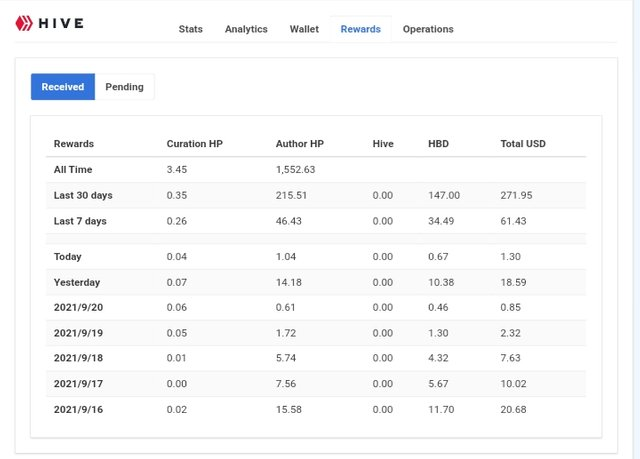Click the Curation HP column header
The height and width of the screenshot is (459, 640).
pos(195,144)
